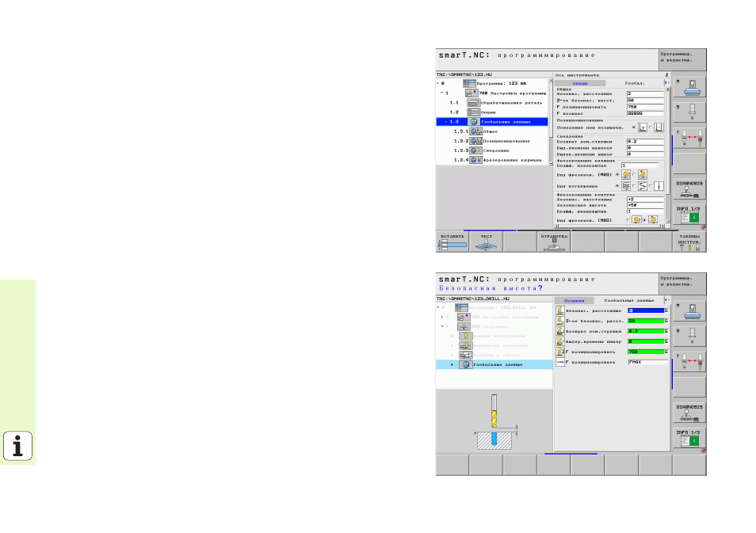Click the ВСТАВИТЬ insert softkey
The image size is (756, 533).
pos(452,242)
